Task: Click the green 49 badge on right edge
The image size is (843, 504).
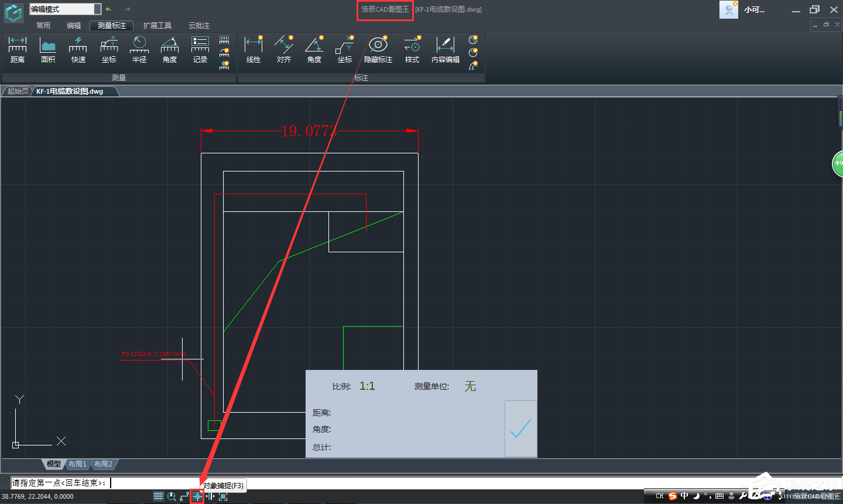Action: pos(838,163)
